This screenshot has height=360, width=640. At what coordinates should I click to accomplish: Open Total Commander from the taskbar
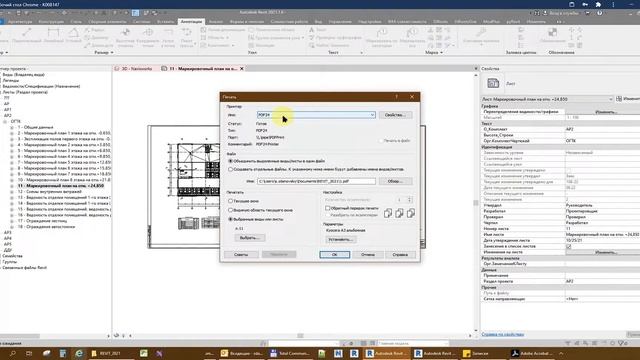click(291, 353)
